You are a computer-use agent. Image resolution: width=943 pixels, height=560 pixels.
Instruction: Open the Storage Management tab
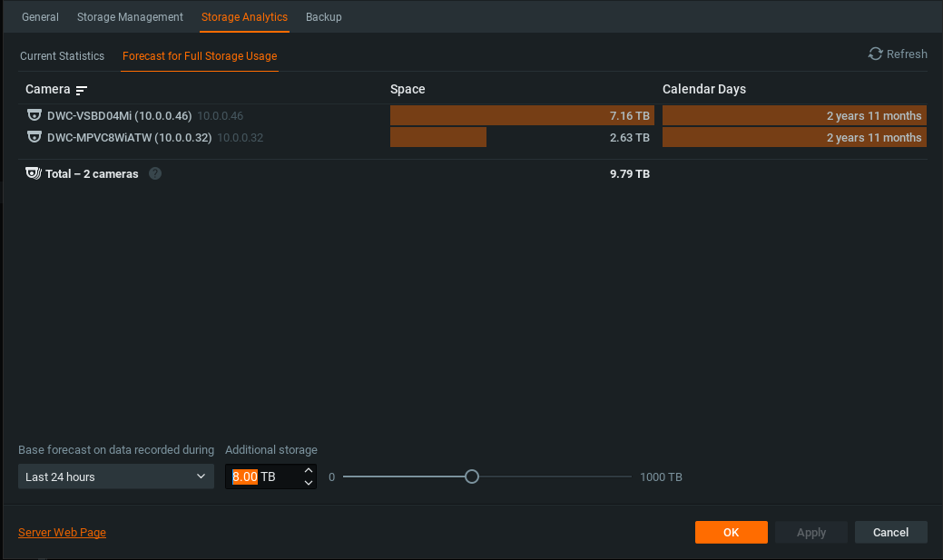coord(130,17)
